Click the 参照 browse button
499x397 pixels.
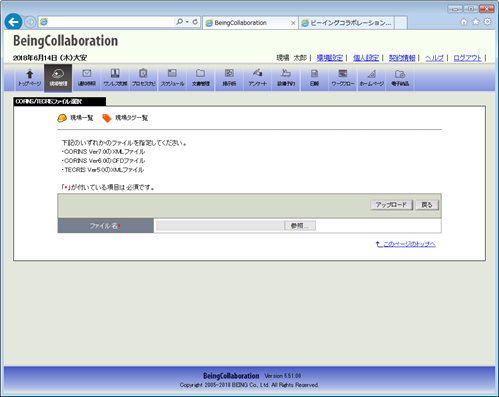click(300, 226)
